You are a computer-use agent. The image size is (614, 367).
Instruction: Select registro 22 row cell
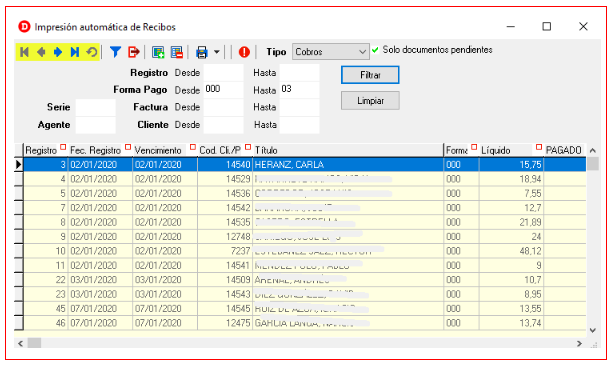coord(45,280)
